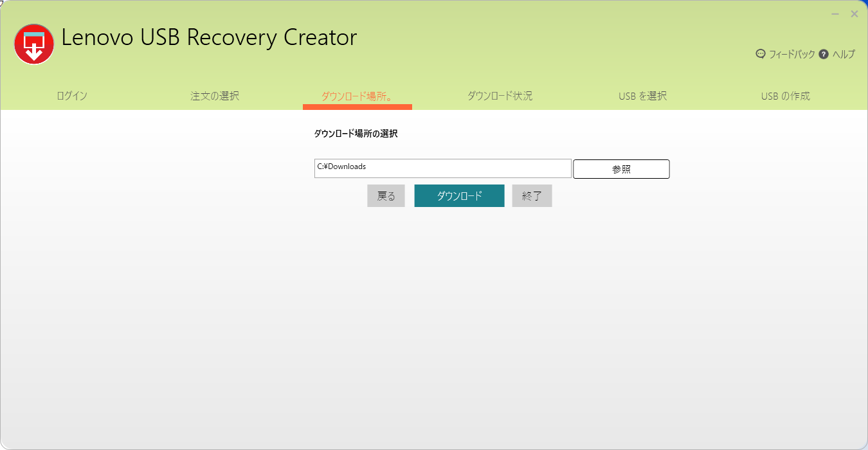Close the Recovery Creator window
The height and width of the screenshot is (450, 868).
coord(854,14)
